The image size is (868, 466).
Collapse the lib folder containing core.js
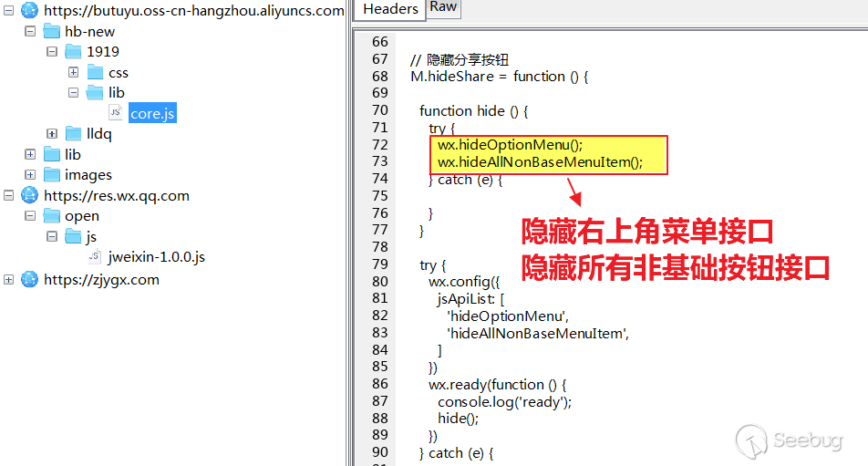coord(73,92)
